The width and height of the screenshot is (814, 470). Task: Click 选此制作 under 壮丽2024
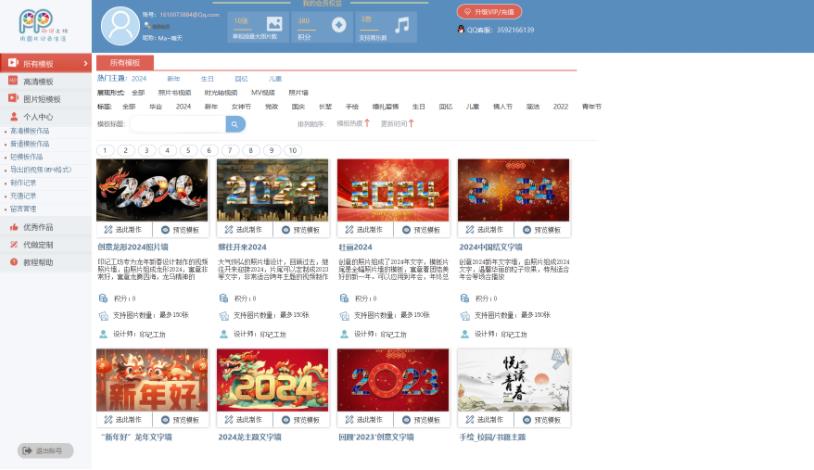tap(364, 230)
